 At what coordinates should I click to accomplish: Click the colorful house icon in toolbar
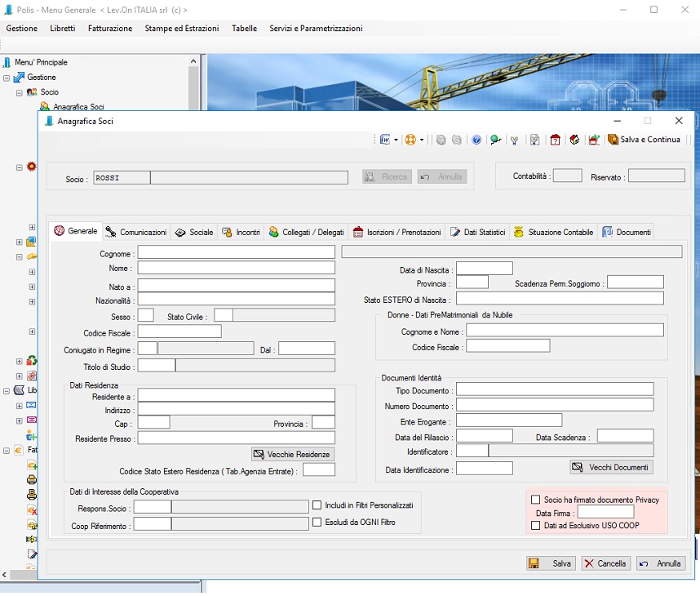tap(574, 140)
